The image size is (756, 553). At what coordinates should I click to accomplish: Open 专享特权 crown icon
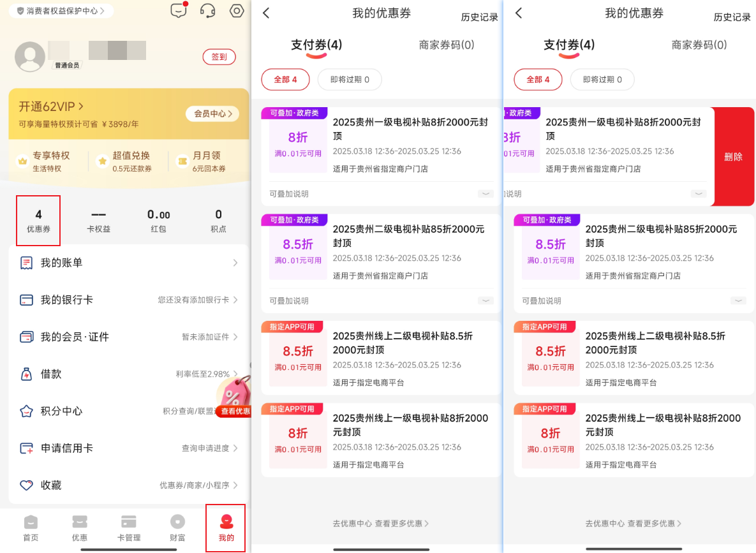pos(23,161)
